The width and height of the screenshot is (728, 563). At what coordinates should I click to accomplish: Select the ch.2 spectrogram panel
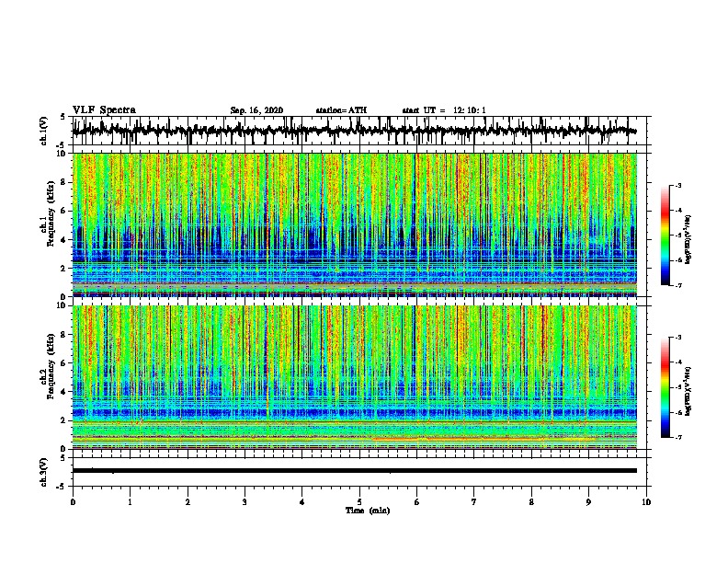(x=355, y=377)
